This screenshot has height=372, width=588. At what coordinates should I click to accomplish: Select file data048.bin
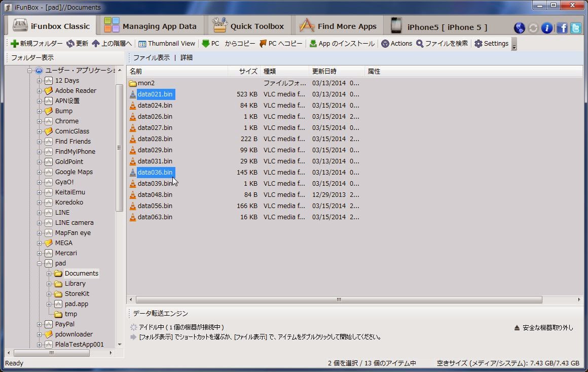coord(155,195)
